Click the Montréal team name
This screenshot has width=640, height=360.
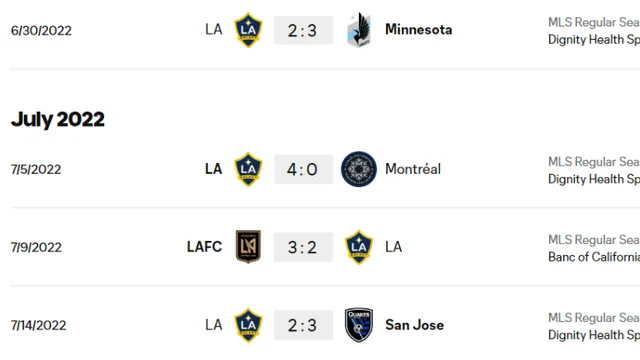[413, 169]
